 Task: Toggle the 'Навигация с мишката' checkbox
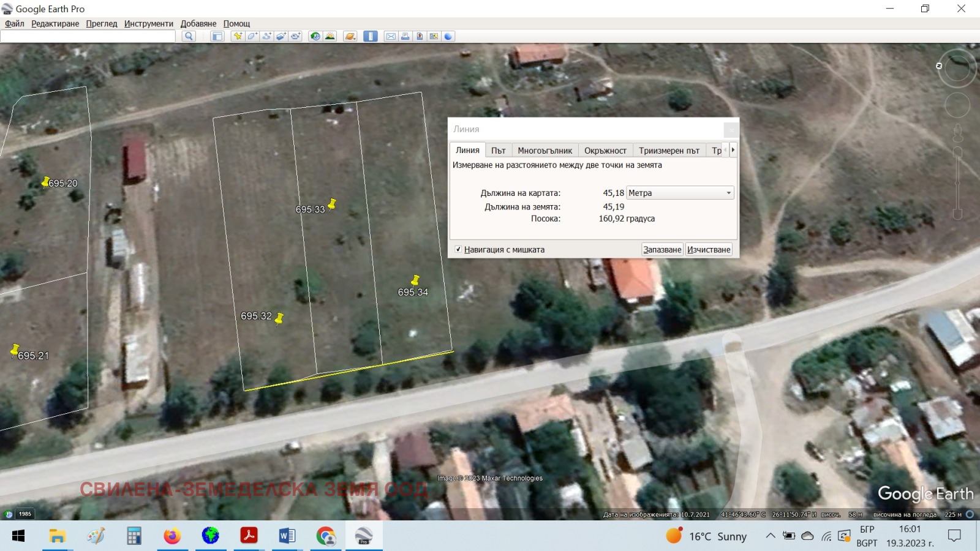458,249
